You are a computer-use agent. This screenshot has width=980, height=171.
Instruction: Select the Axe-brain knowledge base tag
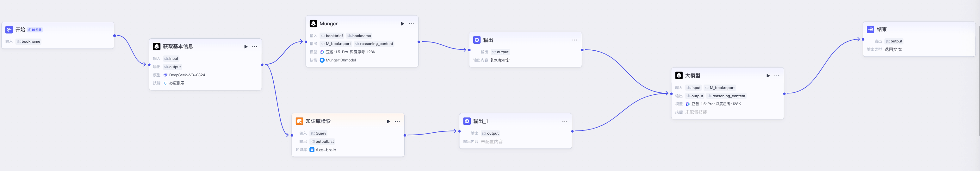323,150
